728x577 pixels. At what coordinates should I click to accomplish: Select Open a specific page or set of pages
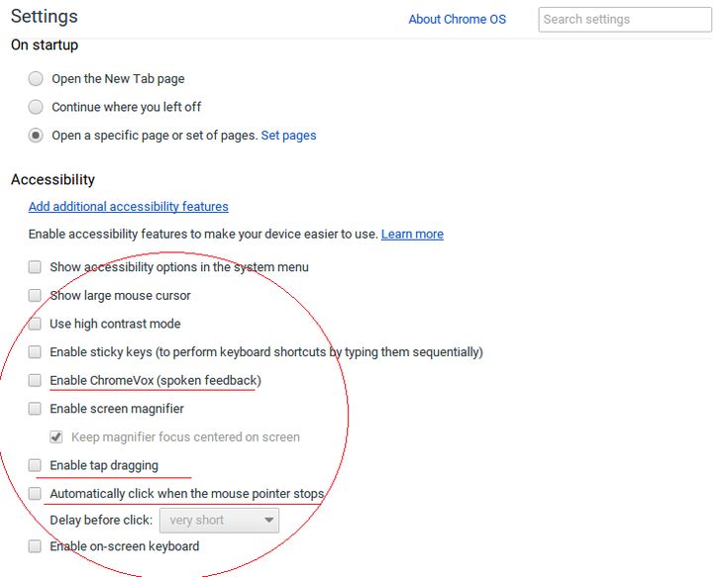pos(36,136)
